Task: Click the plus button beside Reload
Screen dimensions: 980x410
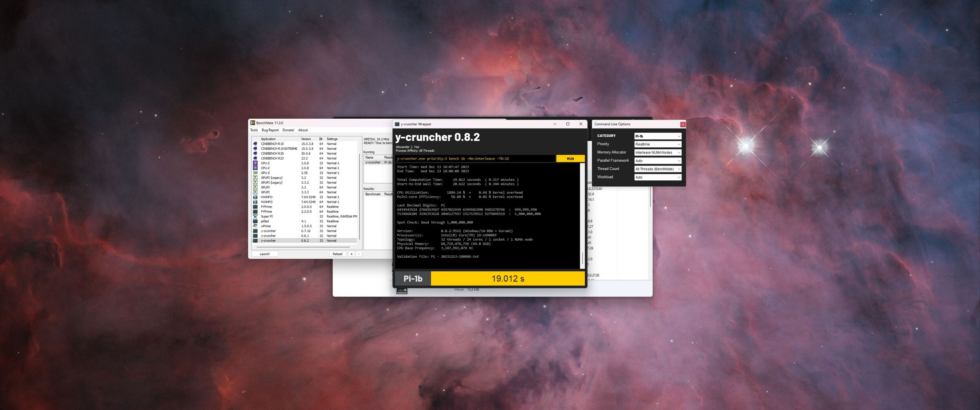Action: point(351,254)
